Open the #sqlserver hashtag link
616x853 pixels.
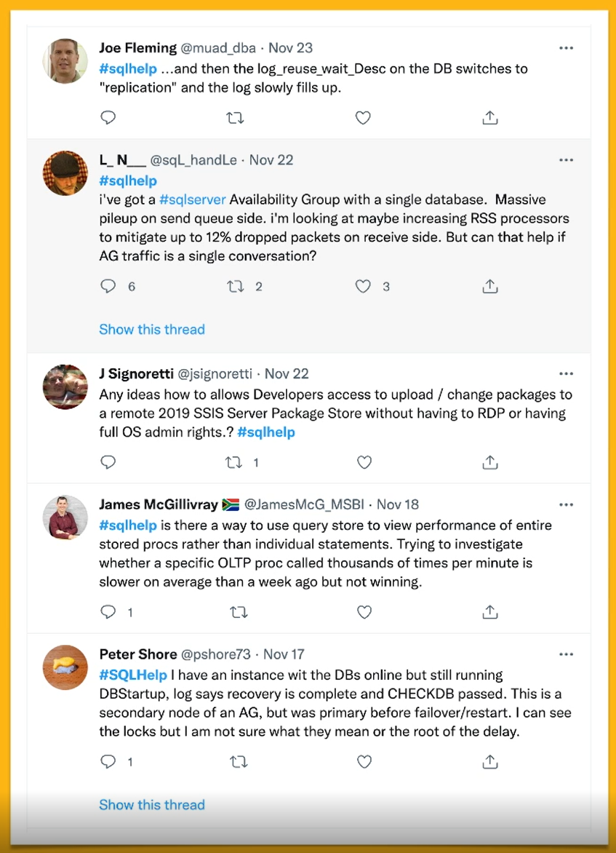[192, 199]
